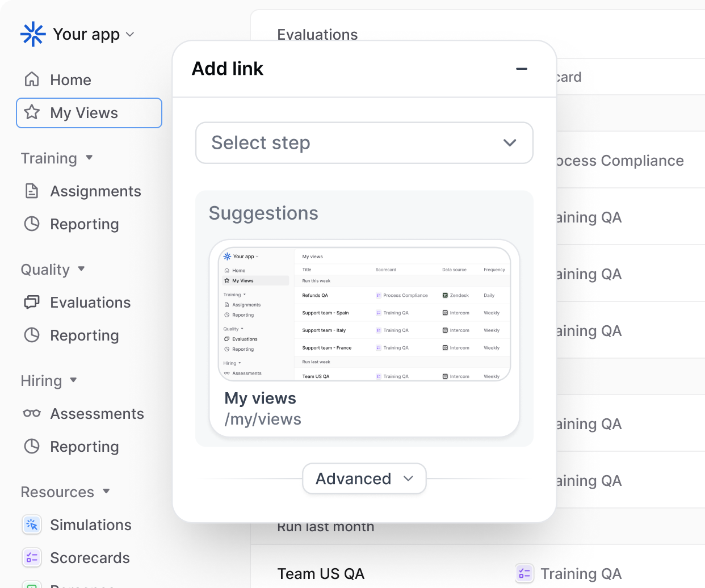This screenshot has height=588, width=705.
Task: Click the Assessments goggles icon under Hiring
Action: pos(32,413)
